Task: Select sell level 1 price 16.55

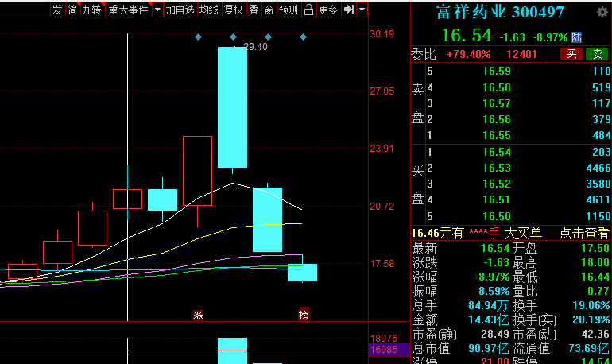Action: click(497, 135)
